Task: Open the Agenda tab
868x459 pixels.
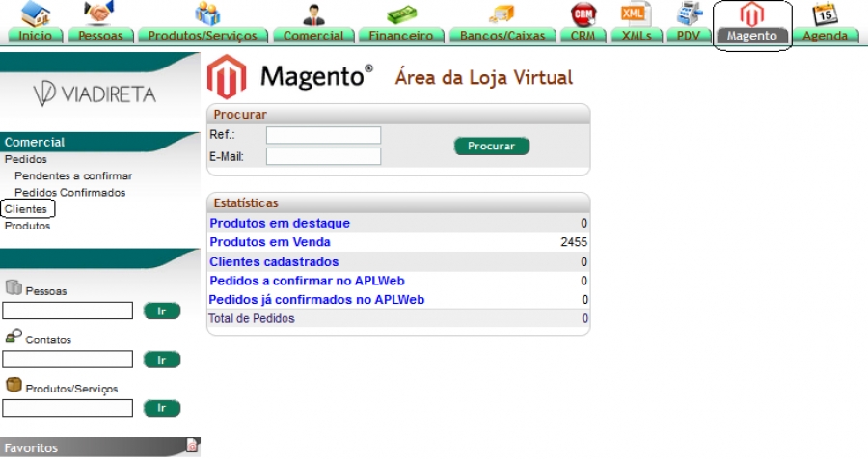Action: [x=825, y=36]
